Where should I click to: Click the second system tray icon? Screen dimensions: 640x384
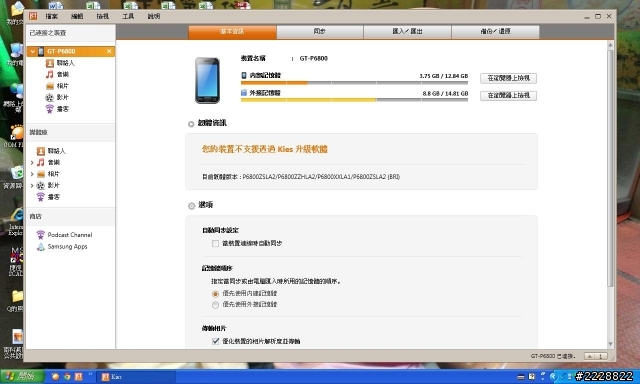point(531,377)
